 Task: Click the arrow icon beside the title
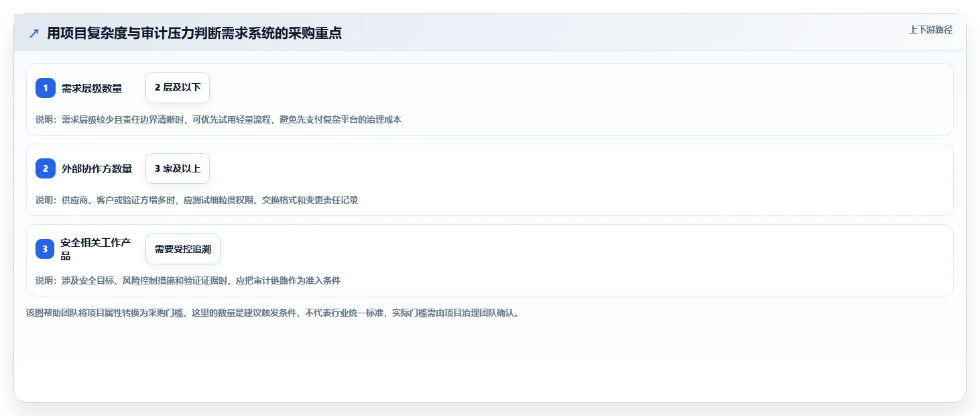[34, 33]
